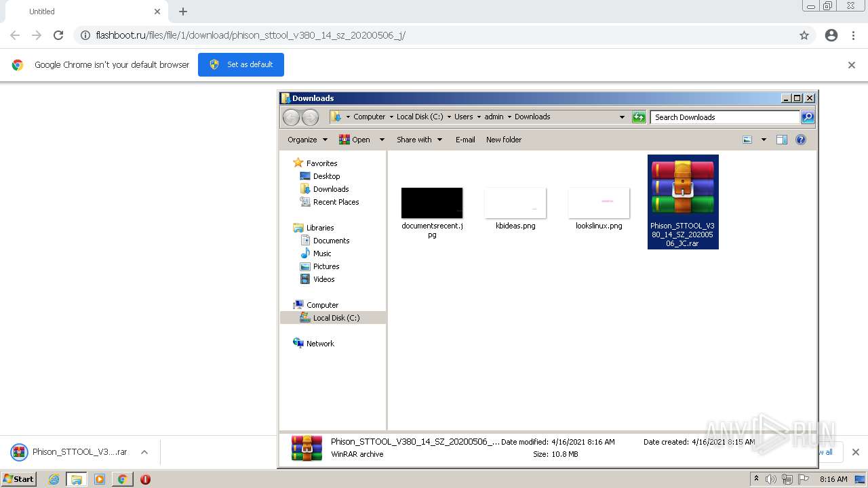Create a New folder
This screenshot has height=488, width=868.
(504, 140)
